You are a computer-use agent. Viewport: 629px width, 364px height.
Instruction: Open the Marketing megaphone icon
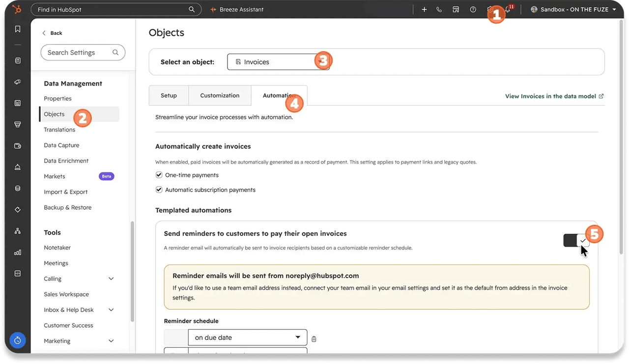tap(18, 82)
